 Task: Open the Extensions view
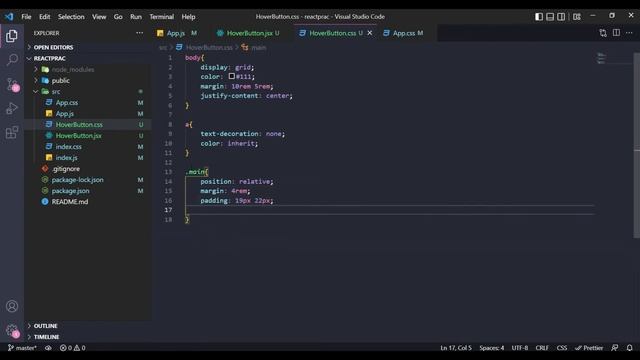[12, 132]
